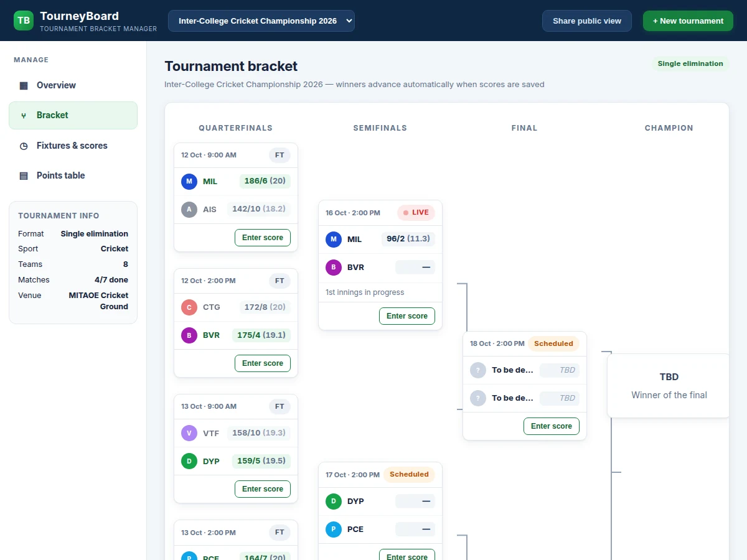The height and width of the screenshot is (560, 747).
Task: Click the TB TourneyBoard logo icon
Action: pyautogui.click(x=24, y=21)
